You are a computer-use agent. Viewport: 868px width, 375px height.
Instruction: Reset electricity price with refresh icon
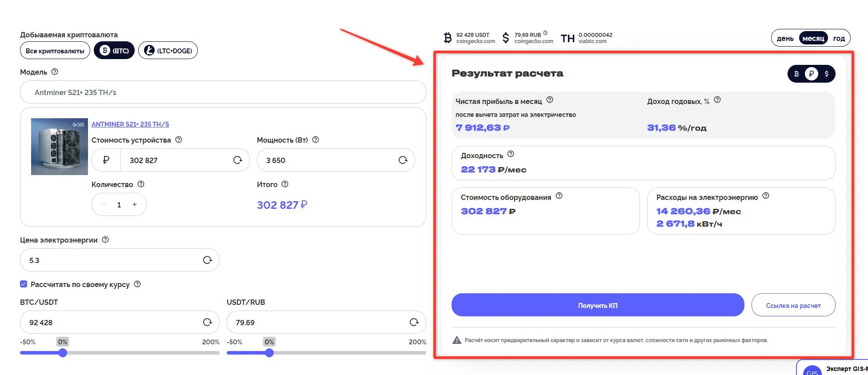coord(208,260)
